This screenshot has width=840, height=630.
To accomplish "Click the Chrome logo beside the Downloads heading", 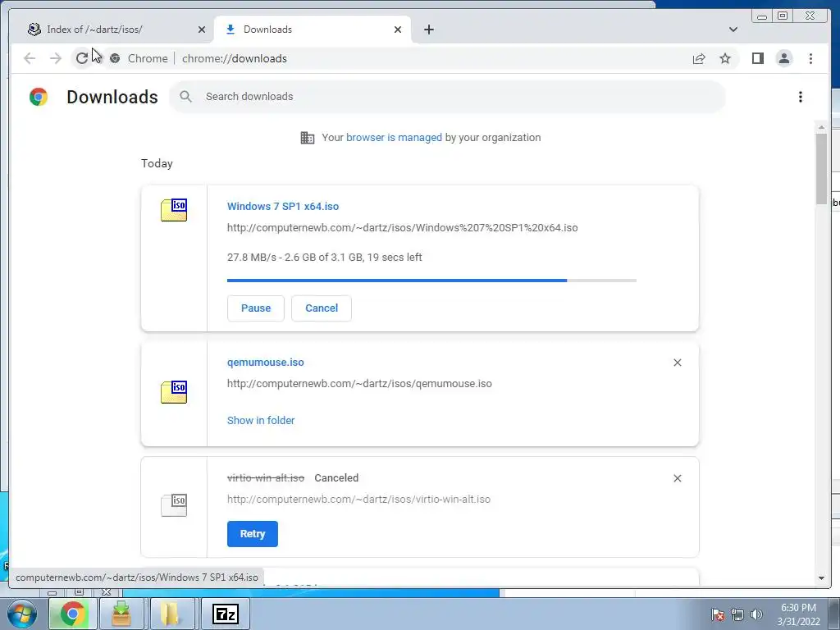I will 39,97.
